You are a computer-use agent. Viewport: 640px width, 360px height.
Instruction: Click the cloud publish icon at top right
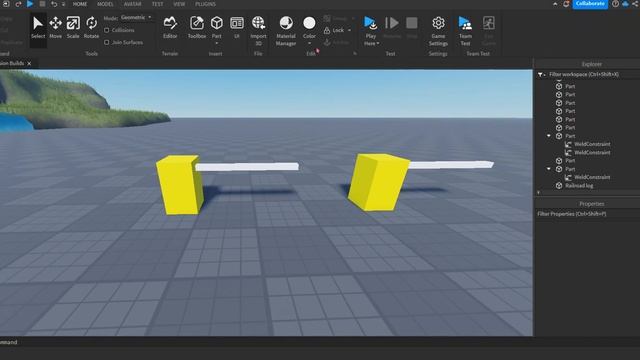(x=625, y=4)
